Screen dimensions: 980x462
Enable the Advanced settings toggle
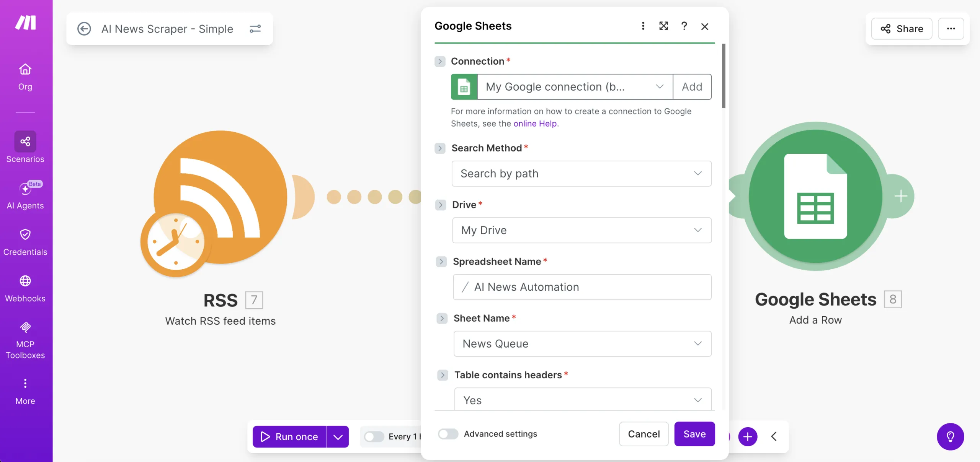tap(448, 434)
